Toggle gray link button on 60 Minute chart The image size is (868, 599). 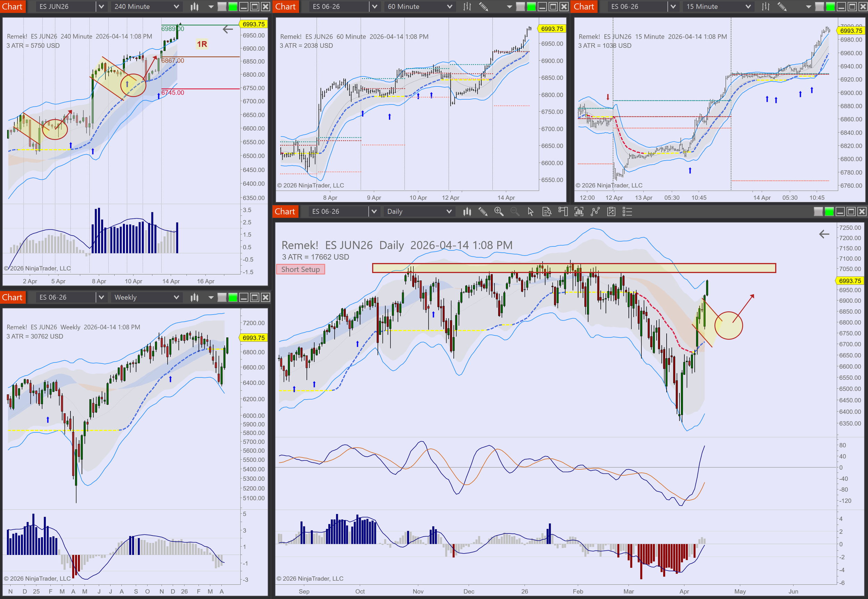point(520,7)
